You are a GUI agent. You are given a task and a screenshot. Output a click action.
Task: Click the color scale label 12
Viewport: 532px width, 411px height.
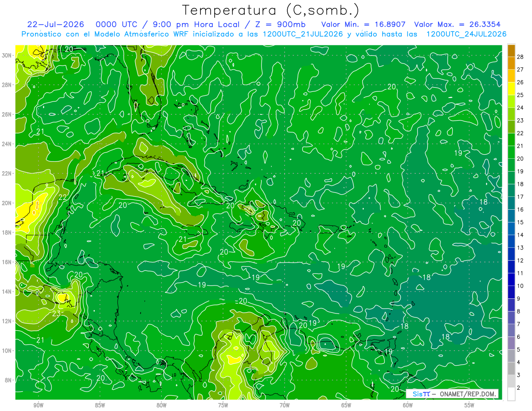point(520,260)
